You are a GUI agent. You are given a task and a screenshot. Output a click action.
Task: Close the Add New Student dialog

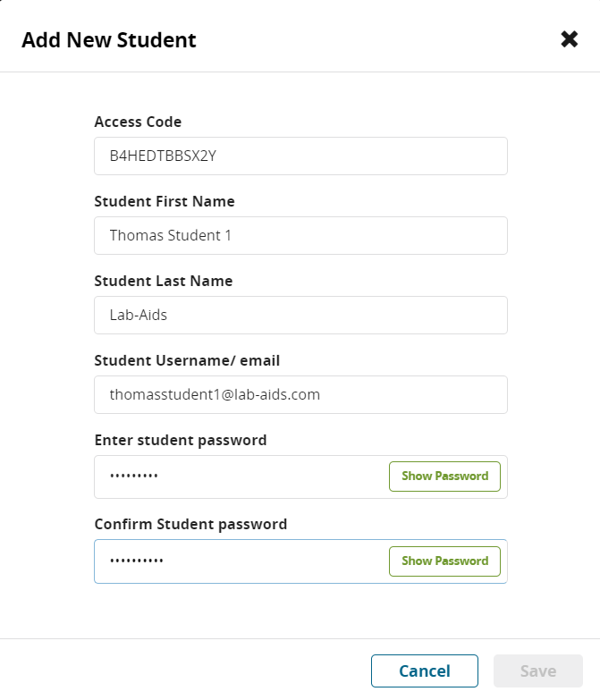(x=570, y=39)
